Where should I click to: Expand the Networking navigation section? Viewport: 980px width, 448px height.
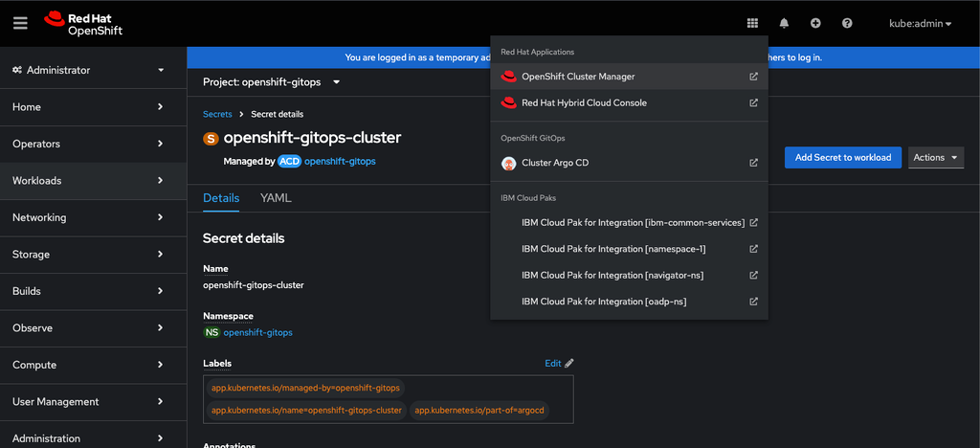[93, 217]
